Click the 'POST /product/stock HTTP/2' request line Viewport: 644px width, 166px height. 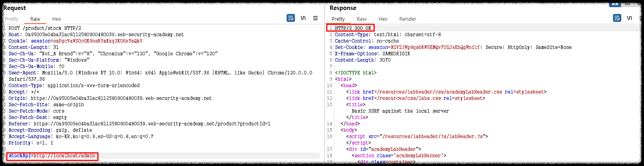coord(45,28)
